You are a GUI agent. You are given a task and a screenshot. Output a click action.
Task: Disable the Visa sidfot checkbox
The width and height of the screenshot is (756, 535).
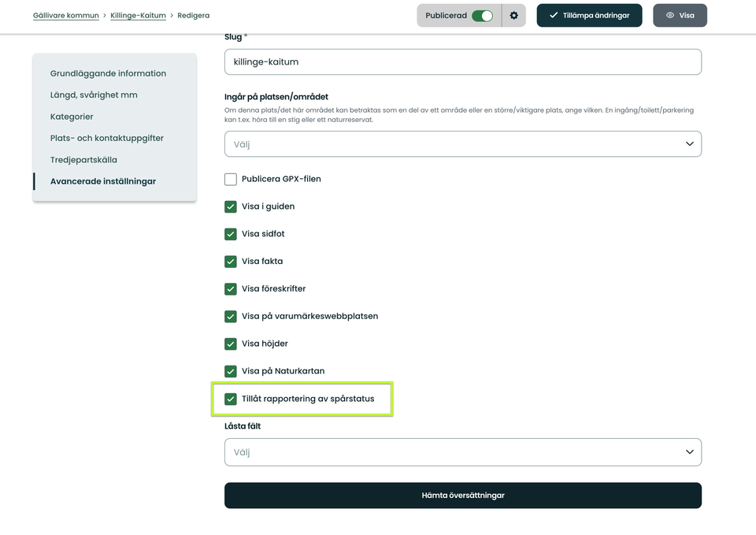(x=231, y=234)
